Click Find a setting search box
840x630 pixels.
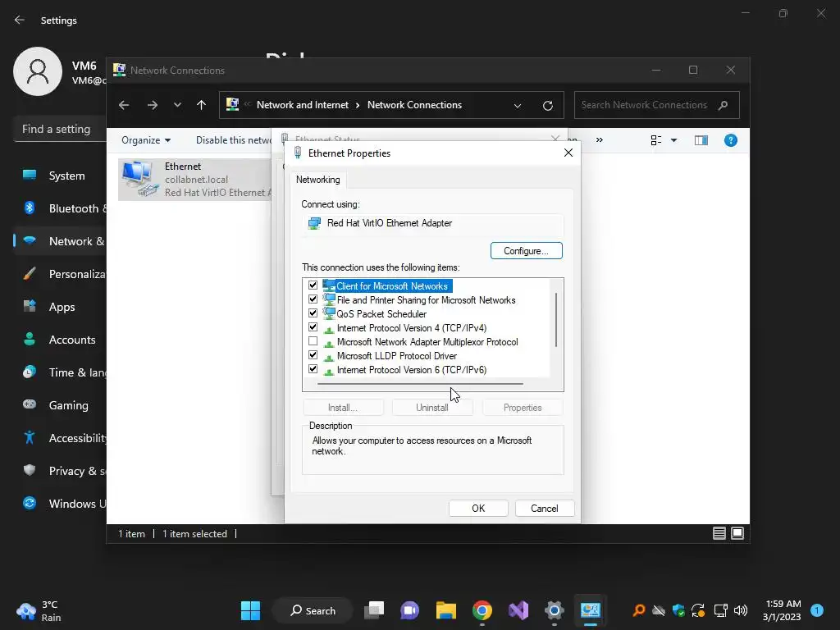pyautogui.click(x=60, y=129)
